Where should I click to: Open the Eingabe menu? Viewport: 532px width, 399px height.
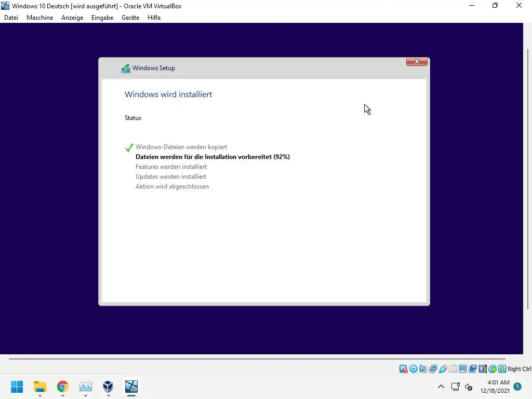click(102, 18)
